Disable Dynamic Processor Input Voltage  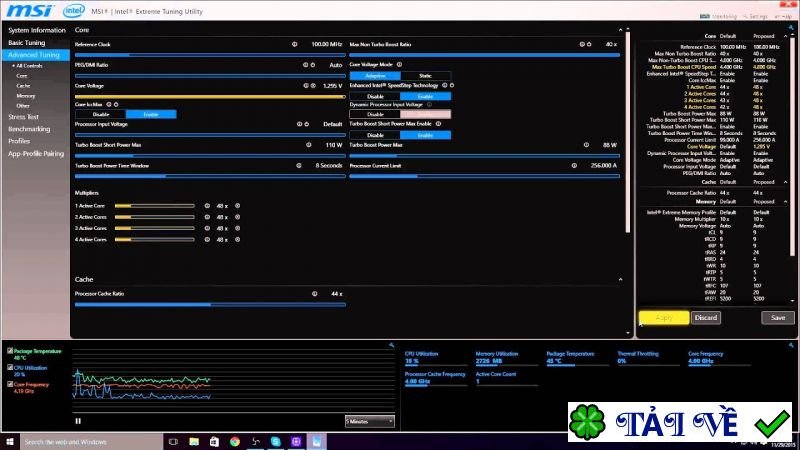375,114
